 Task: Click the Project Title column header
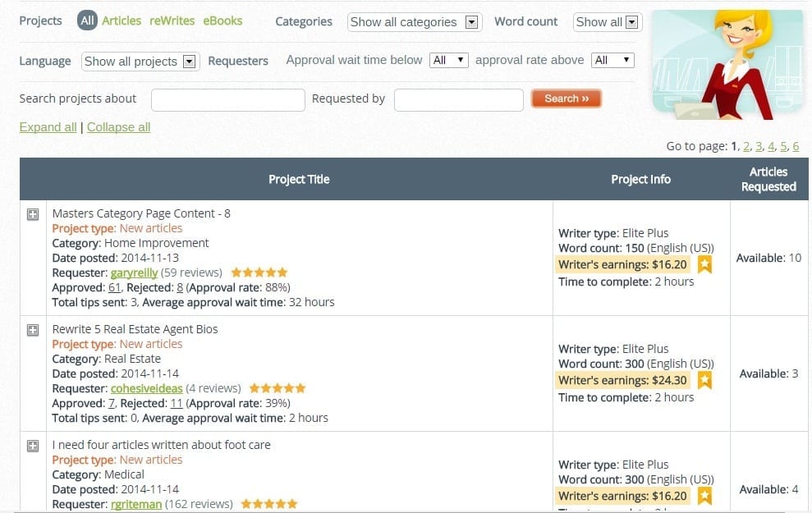coord(299,179)
